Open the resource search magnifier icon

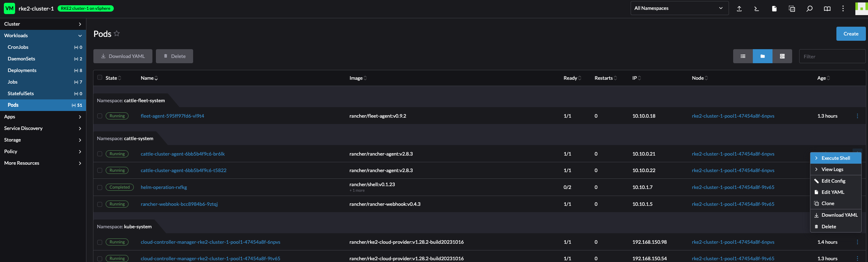click(x=809, y=8)
